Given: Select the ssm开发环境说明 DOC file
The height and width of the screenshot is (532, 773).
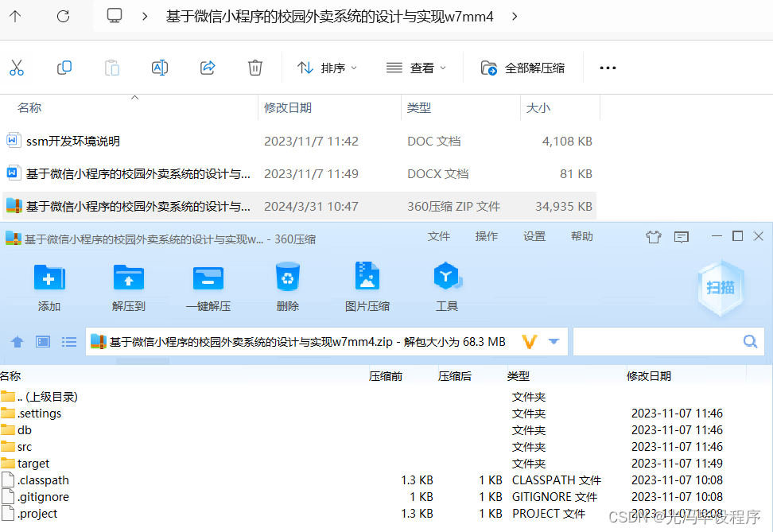Looking at the screenshot, I should [299, 141].
